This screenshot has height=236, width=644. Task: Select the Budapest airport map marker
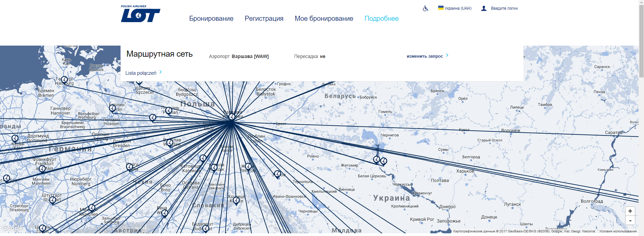coord(206,229)
